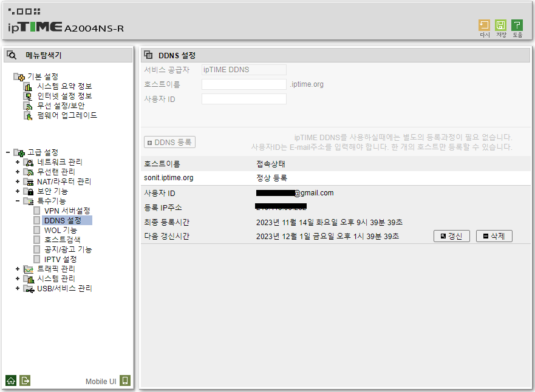The width and height of the screenshot is (535, 392).
Task: Expand the 무선랜 관리 node
Action: point(18,172)
